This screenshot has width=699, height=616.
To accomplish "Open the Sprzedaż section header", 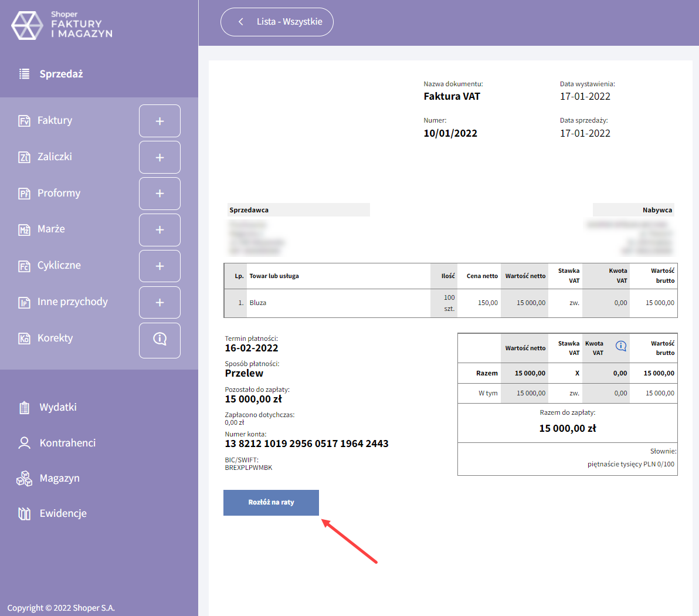I will [61, 74].
